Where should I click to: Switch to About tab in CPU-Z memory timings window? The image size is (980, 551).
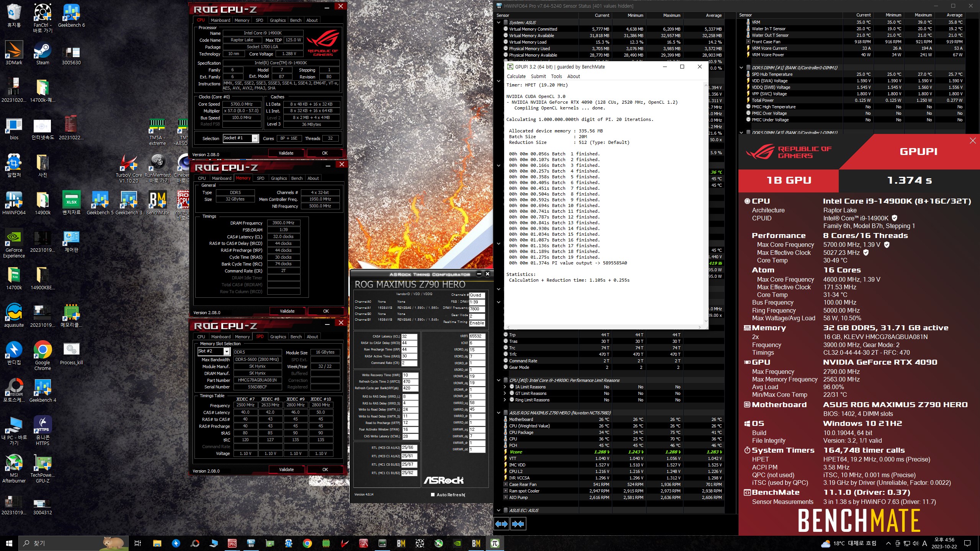[313, 178]
